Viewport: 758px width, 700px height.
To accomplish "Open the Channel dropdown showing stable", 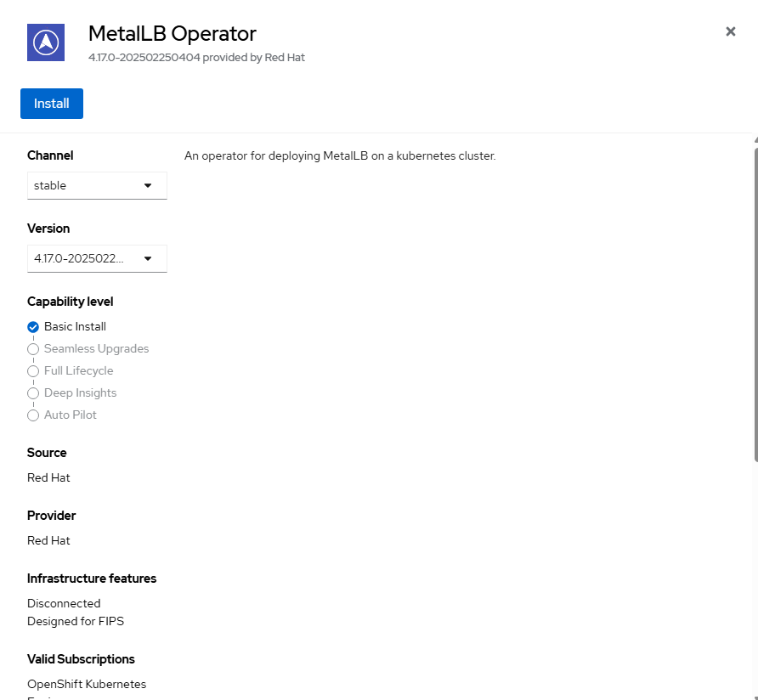I will click(97, 186).
